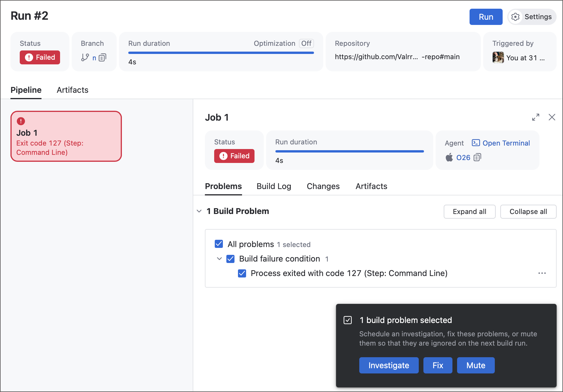Click the failed error icon on Job 1 card
563x392 pixels.
coord(21,121)
